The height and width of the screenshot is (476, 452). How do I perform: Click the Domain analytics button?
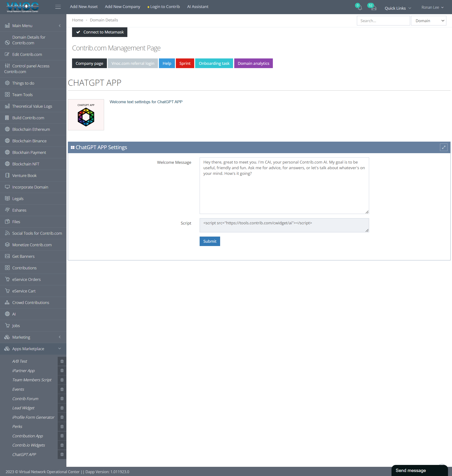pos(254,63)
